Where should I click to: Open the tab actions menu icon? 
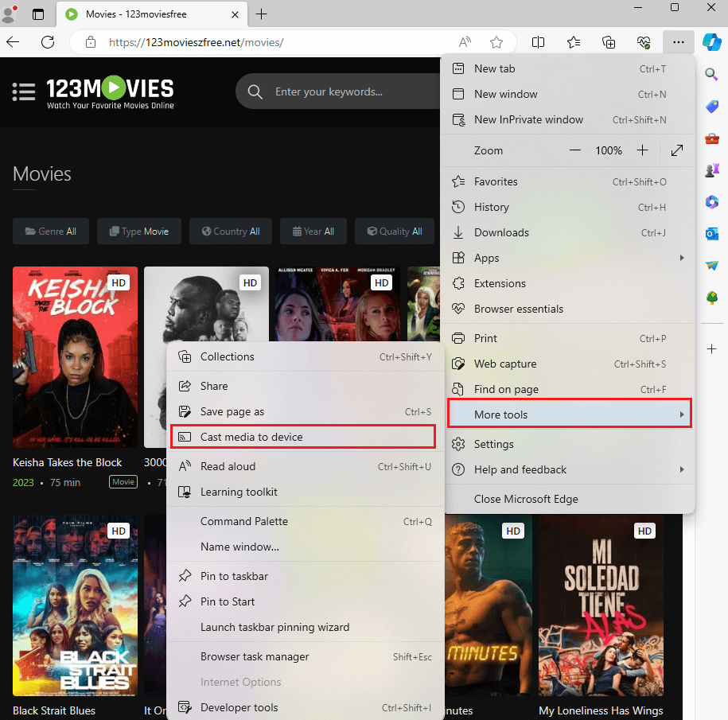point(38,14)
